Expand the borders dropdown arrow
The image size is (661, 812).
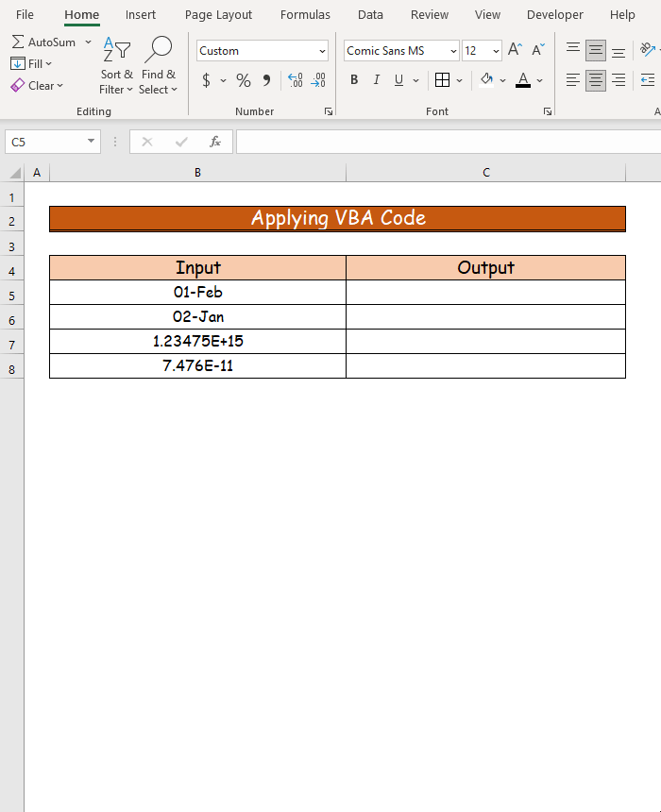coord(459,80)
